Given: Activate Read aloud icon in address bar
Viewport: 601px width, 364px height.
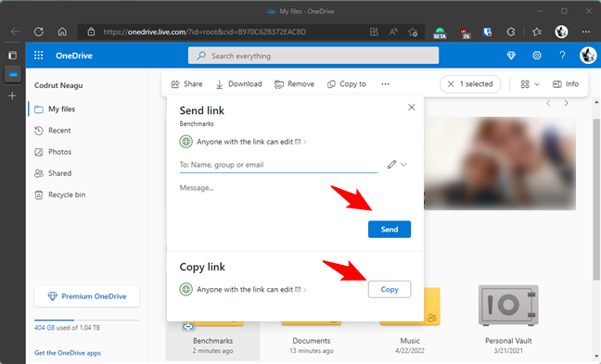Looking at the screenshot, I should (393, 31).
